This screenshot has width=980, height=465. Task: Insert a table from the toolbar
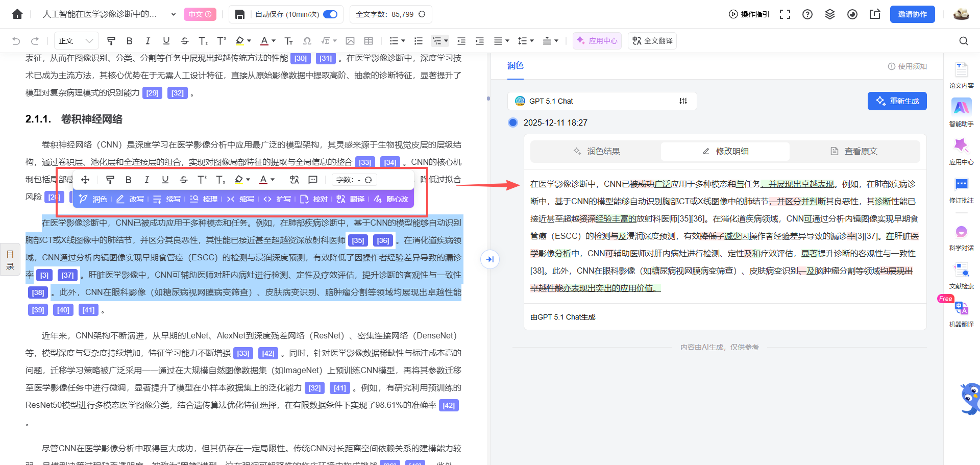369,41
